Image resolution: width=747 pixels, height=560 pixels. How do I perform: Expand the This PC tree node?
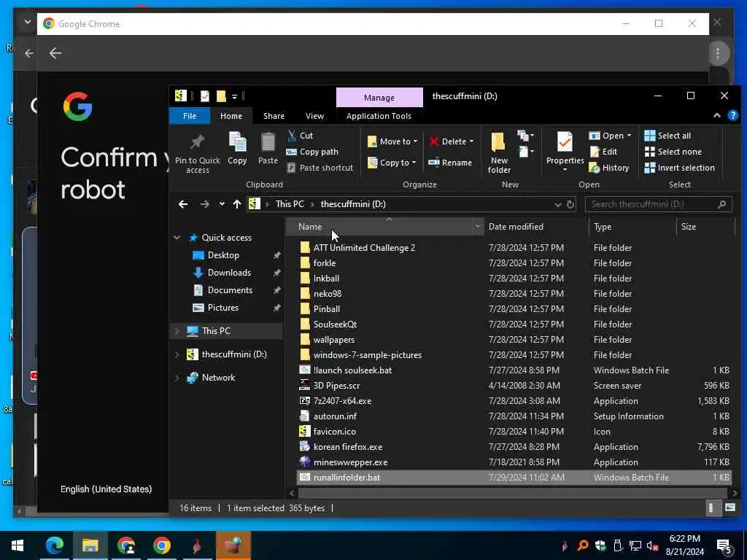click(177, 331)
